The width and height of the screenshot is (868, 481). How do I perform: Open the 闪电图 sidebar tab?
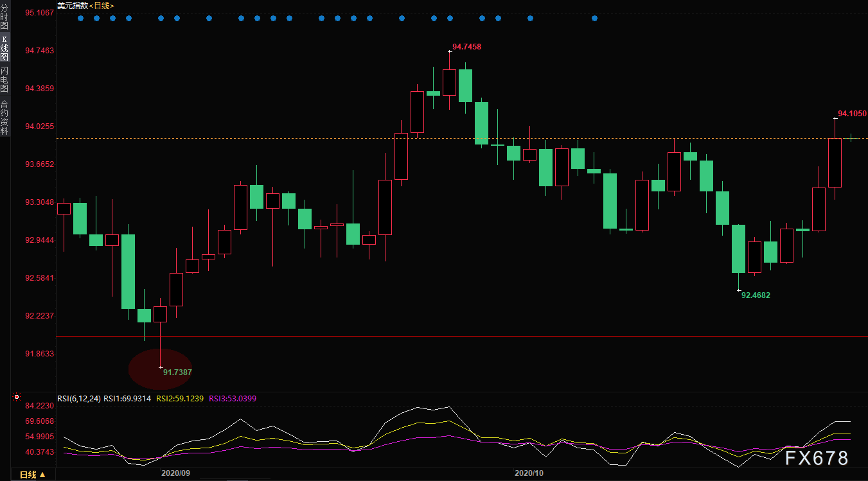4,79
